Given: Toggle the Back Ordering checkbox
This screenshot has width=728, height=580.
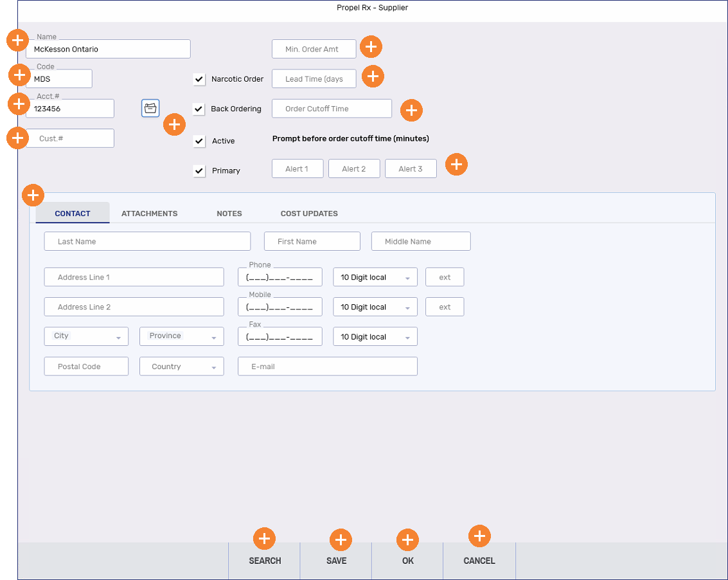Looking at the screenshot, I should coord(199,109).
